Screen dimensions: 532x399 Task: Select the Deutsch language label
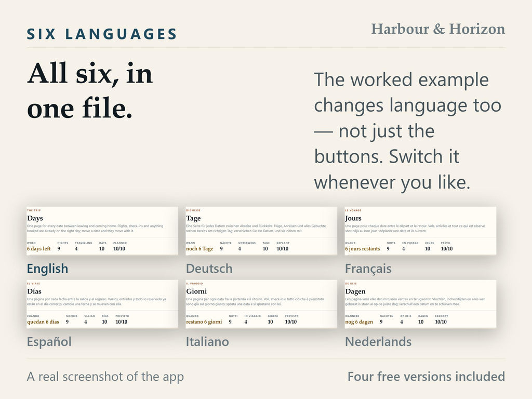pyautogui.click(x=209, y=269)
